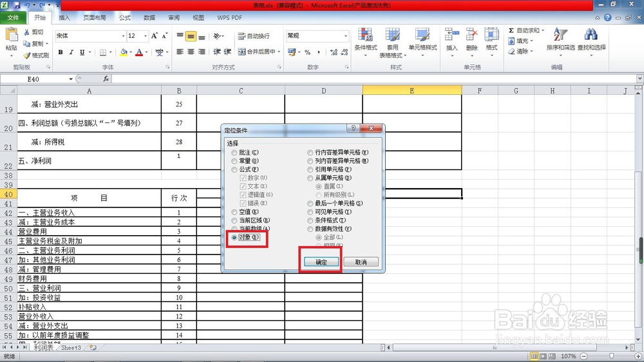Click the Wrap Text button
644x362 pixels.
click(x=254, y=36)
